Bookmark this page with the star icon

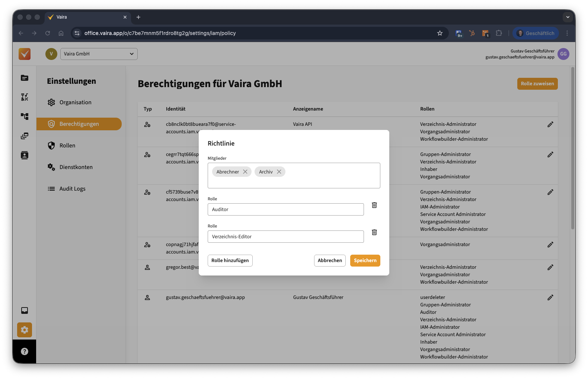[440, 33]
